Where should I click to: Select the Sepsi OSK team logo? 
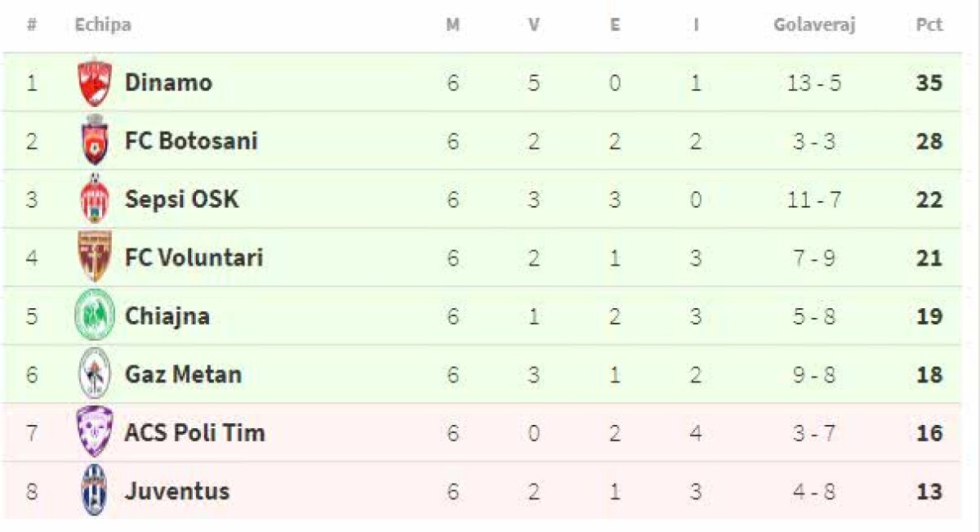95,199
